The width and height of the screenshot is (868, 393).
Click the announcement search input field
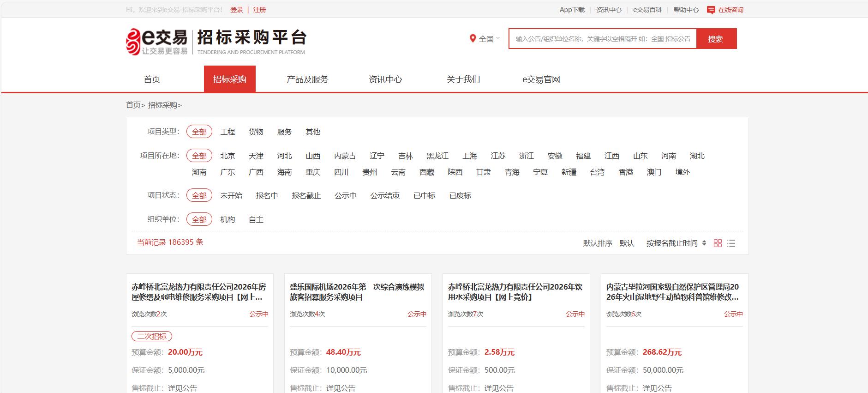tap(602, 39)
